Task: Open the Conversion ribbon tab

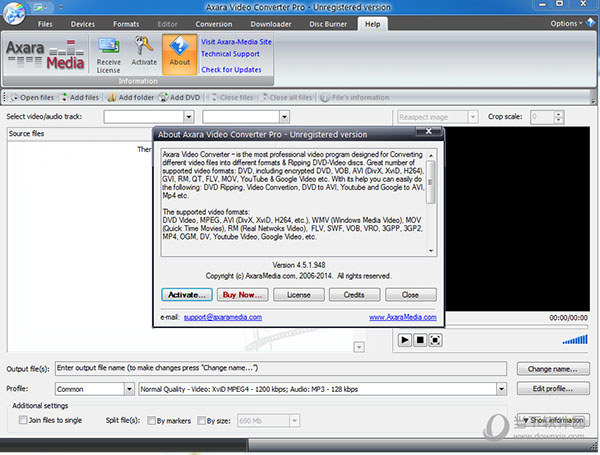Action: (214, 24)
